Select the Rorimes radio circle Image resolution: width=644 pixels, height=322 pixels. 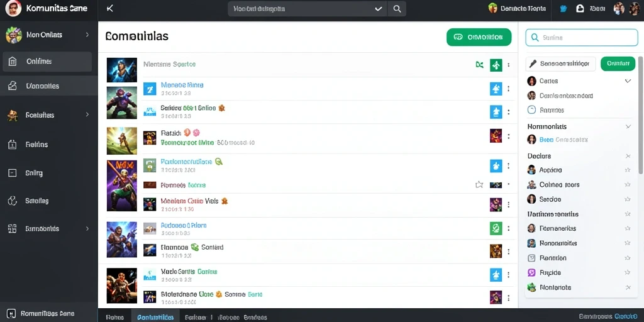[531, 109]
